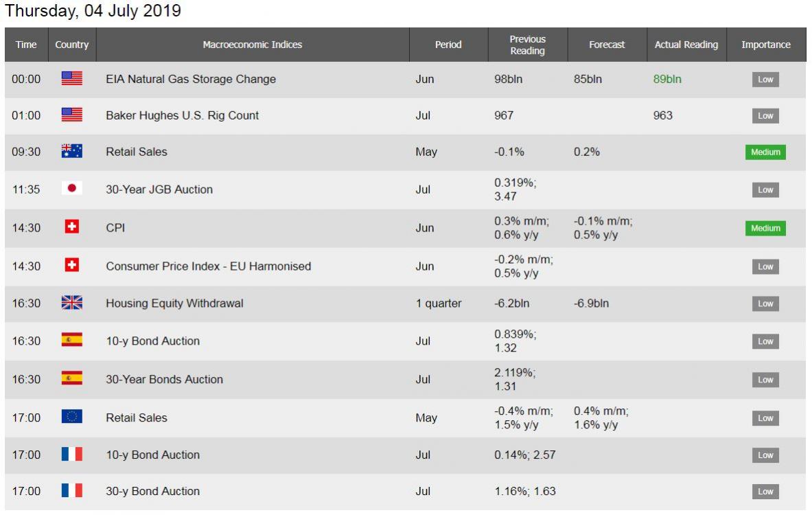This screenshot has height=515, width=812.
Task: Sort by the Time column header
Action: point(26,45)
